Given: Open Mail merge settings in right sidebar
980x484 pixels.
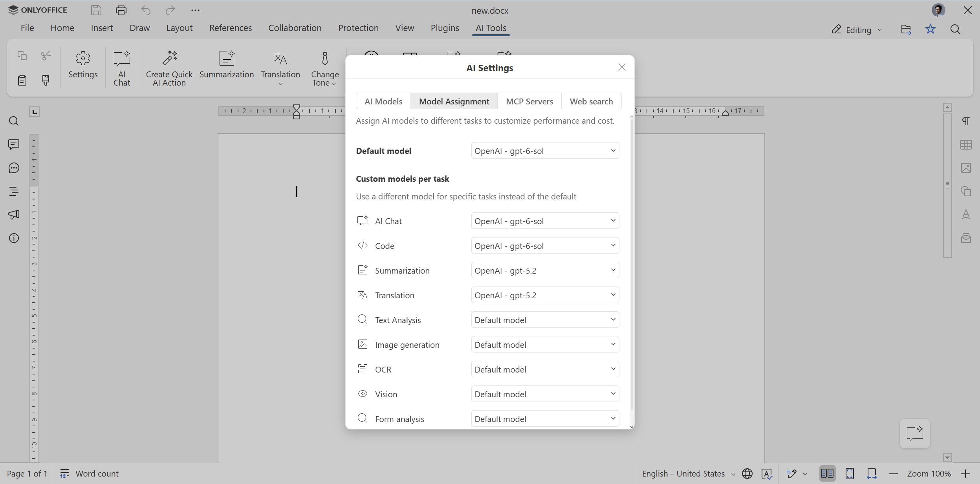Looking at the screenshot, I should tap(966, 238).
